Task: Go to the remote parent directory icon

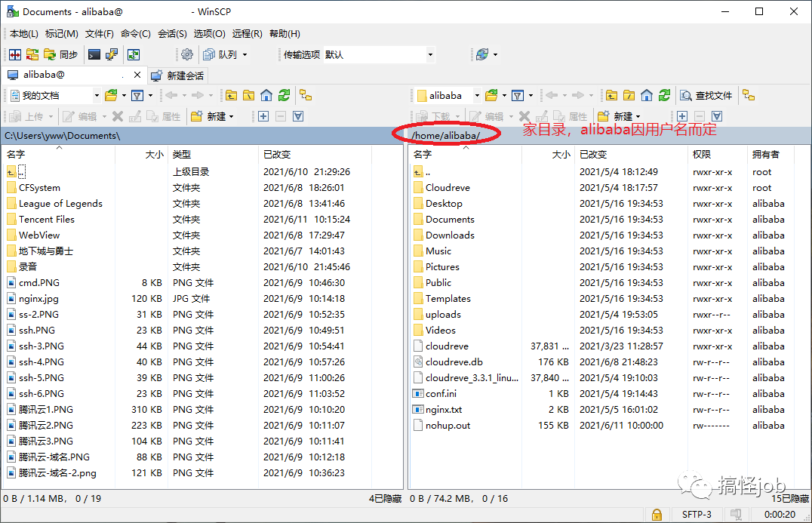Action: pos(611,95)
